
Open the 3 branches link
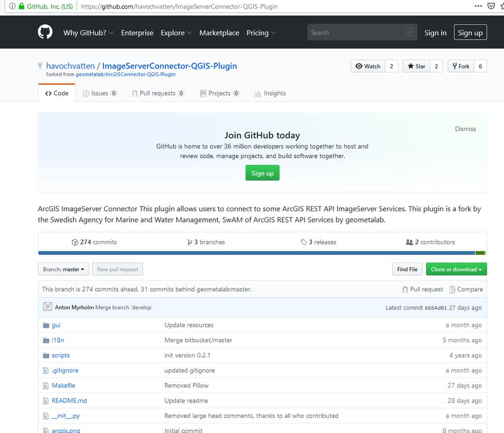tap(206, 242)
